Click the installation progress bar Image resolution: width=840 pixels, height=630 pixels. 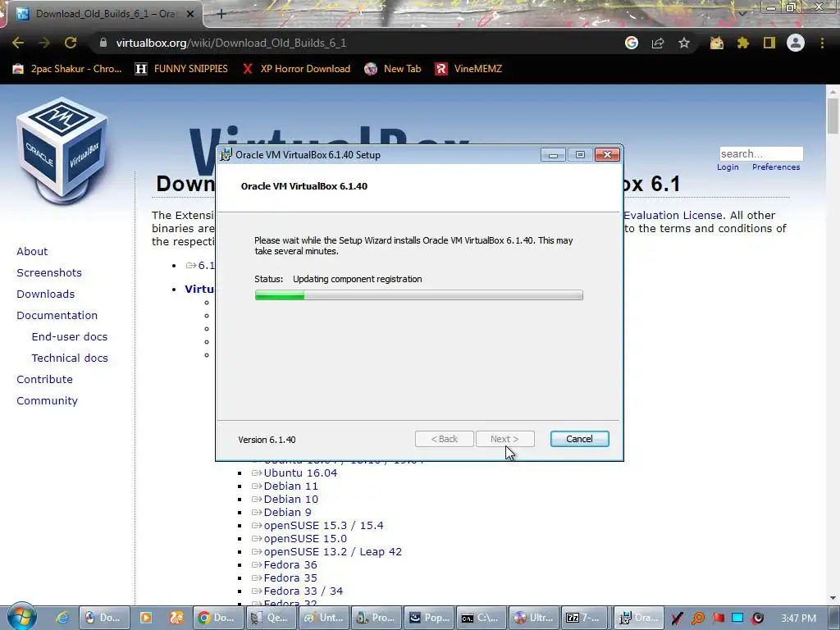(419, 295)
